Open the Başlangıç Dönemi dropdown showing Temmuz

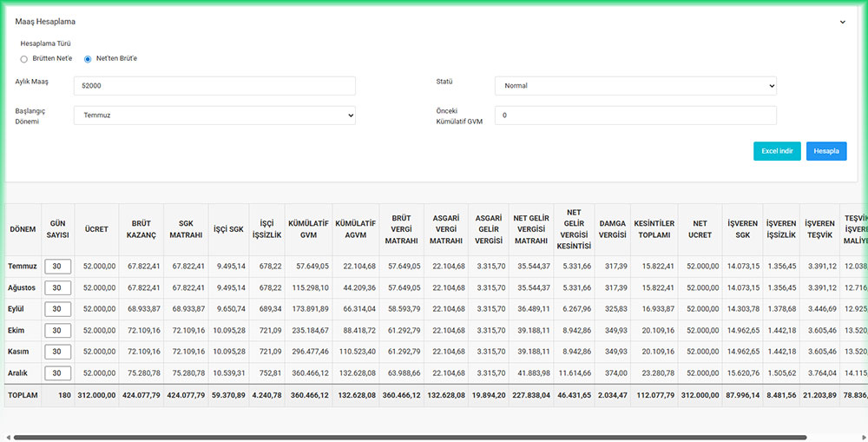[214, 115]
